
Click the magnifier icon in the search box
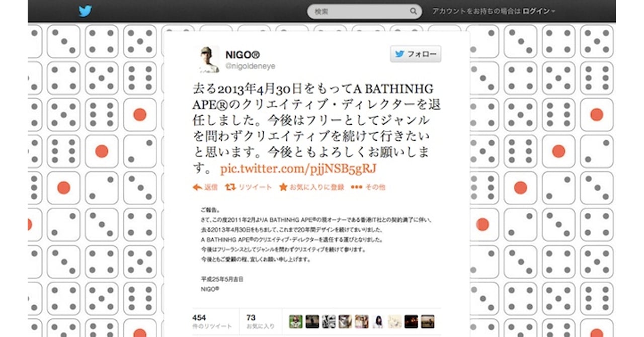point(413,11)
